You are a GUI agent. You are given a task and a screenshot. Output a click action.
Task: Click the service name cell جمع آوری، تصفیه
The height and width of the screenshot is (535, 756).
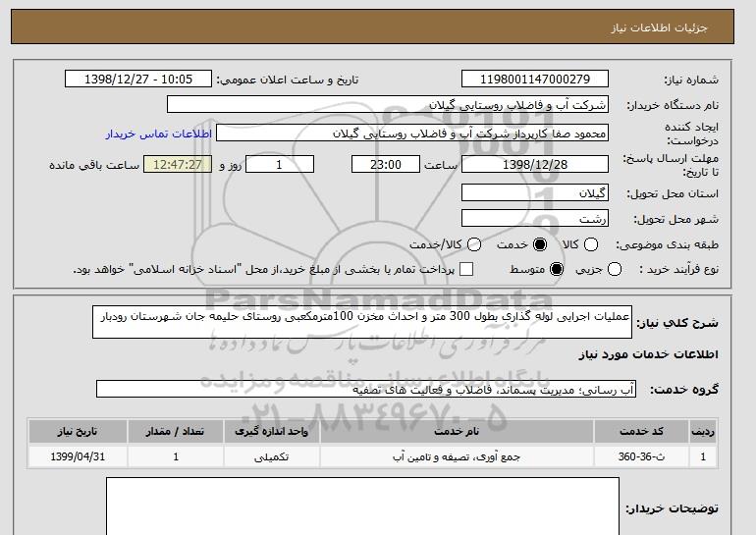click(457, 456)
